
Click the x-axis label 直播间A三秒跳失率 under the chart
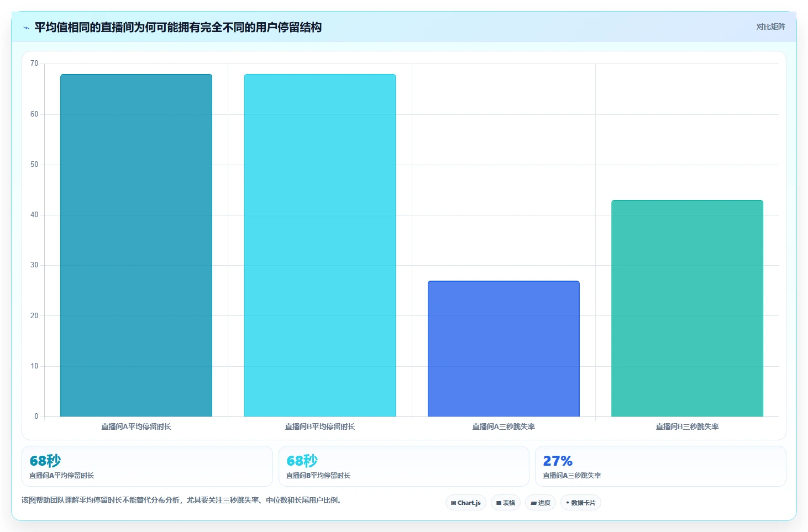click(503, 426)
